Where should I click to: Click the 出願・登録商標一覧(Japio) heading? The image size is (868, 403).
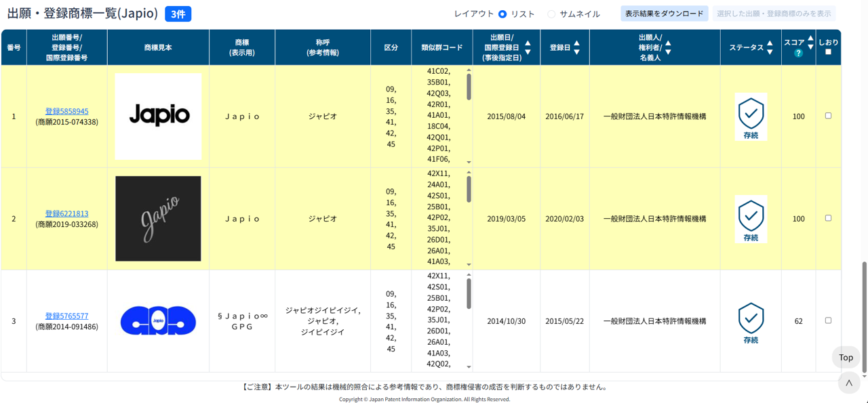[83, 14]
